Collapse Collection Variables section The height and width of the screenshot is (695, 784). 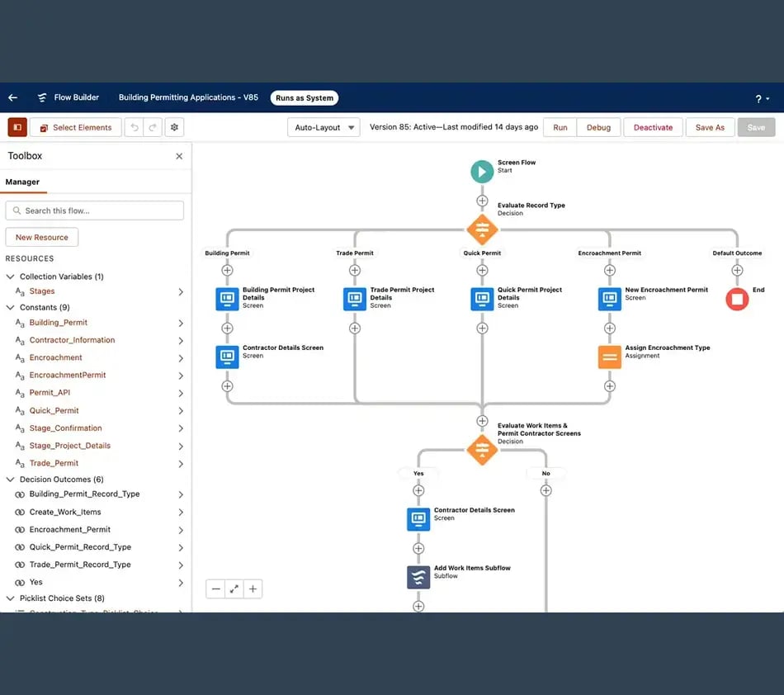(x=10, y=277)
